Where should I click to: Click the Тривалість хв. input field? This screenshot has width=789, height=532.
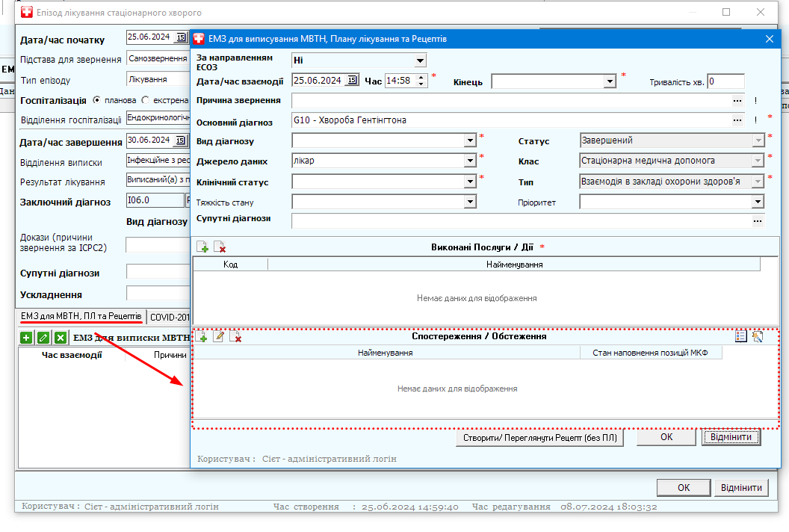click(725, 81)
